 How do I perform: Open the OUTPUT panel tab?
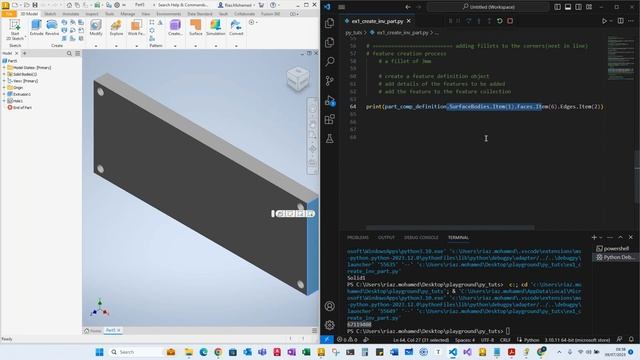point(386,238)
